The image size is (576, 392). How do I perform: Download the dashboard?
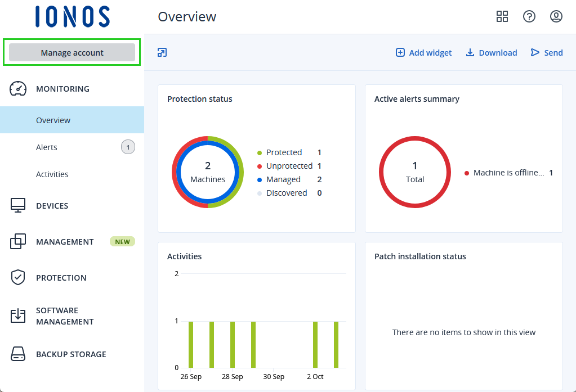(492, 53)
